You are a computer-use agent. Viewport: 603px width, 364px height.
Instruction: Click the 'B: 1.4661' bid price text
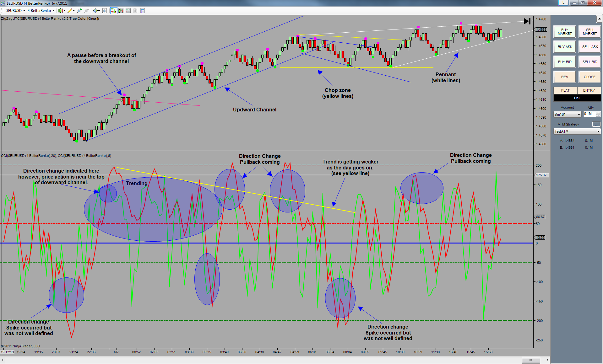pos(567,147)
